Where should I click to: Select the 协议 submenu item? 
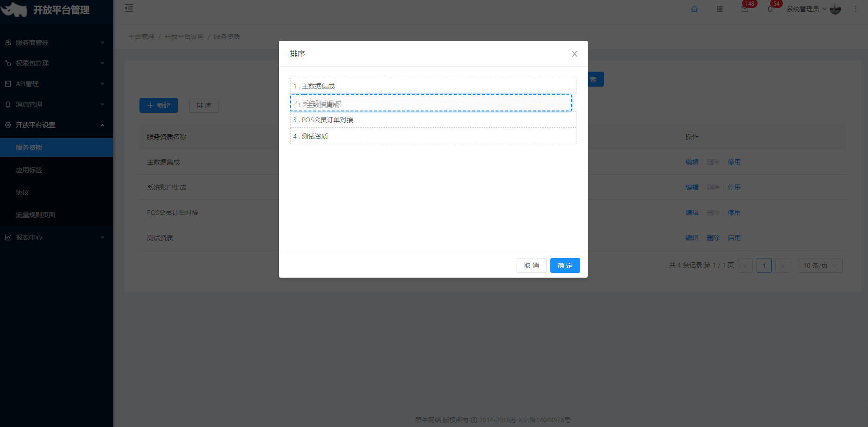pyautogui.click(x=57, y=192)
